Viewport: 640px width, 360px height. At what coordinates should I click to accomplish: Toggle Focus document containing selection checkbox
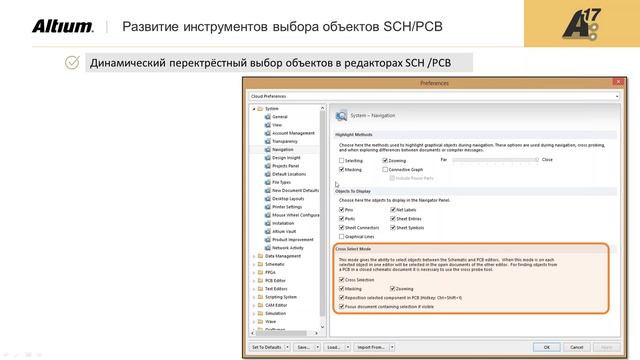[x=342, y=307]
